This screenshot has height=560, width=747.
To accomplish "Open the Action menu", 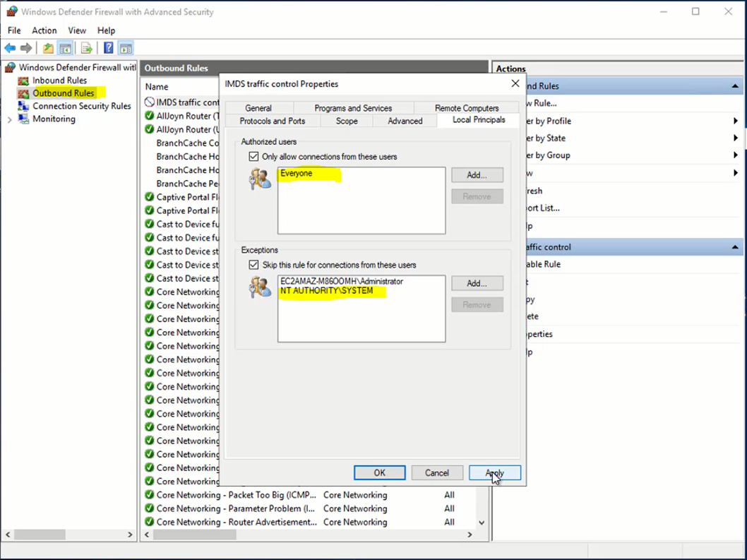I will [x=44, y=30].
